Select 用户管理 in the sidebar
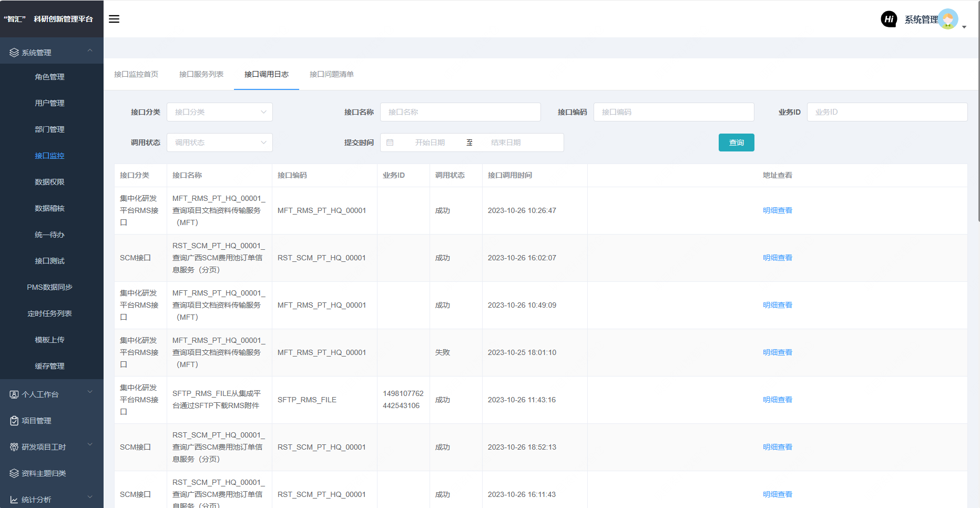This screenshot has height=508, width=980. [49, 103]
